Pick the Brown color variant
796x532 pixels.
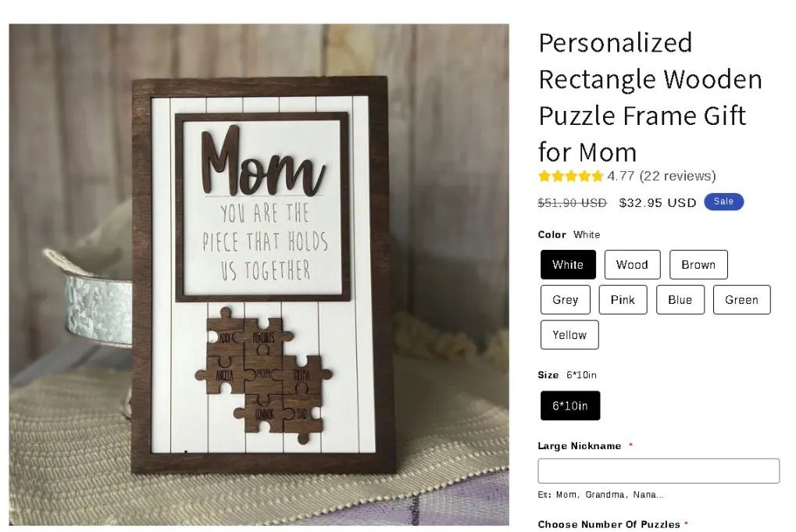coord(698,265)
